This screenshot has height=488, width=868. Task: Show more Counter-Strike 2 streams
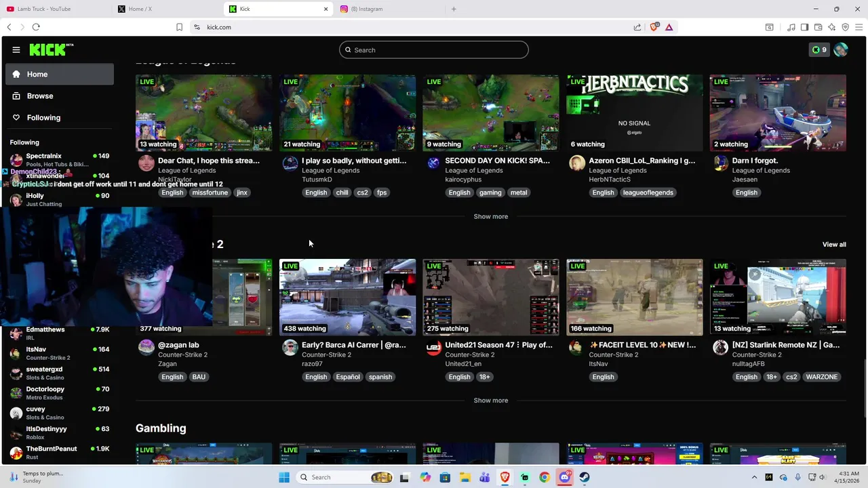[x=490, y=401]
